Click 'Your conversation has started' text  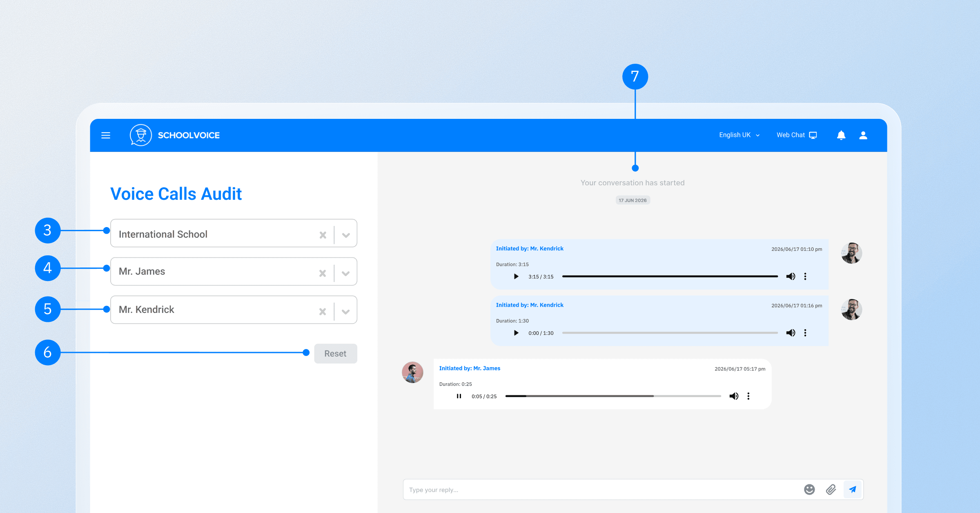633,183
